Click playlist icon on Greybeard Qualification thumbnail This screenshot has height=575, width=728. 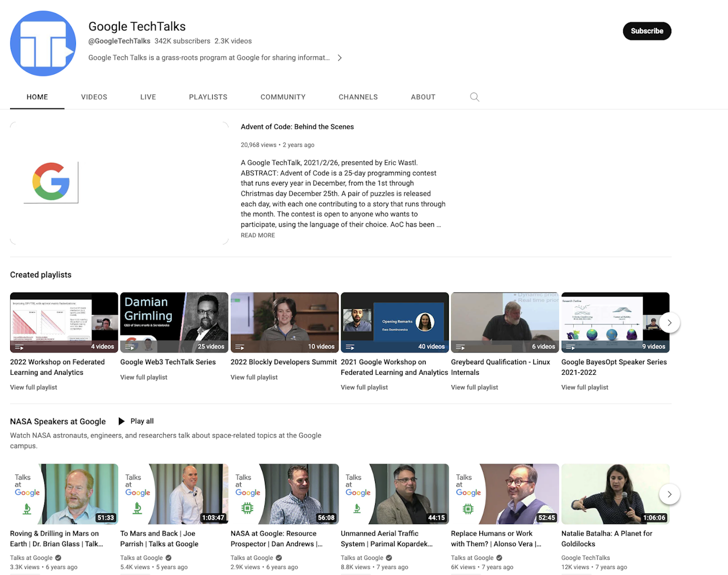[x=460, y=347]
